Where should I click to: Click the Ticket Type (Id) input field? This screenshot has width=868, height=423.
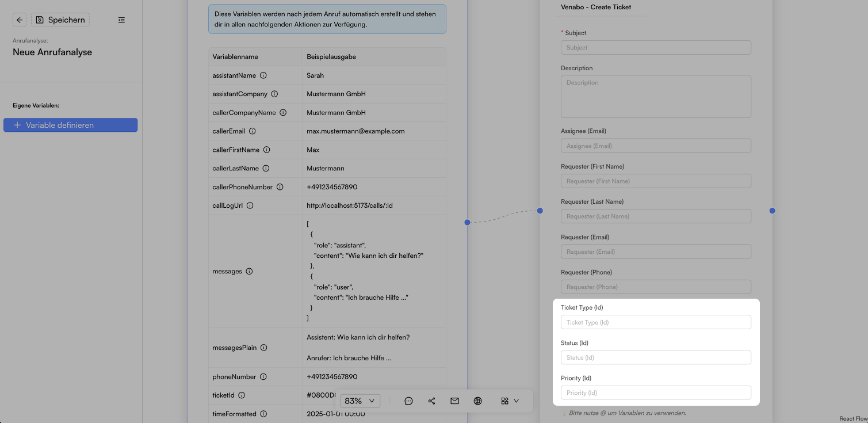656,322
